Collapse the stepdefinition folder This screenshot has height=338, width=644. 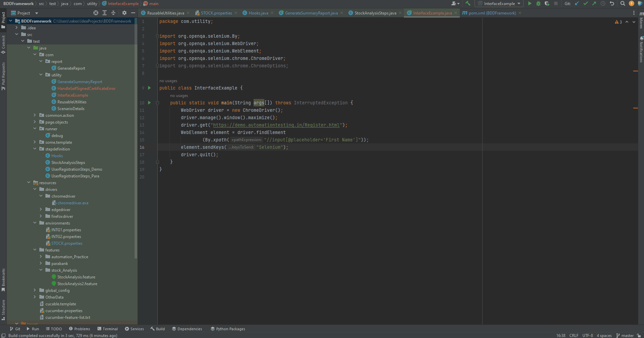click(35, 149)
